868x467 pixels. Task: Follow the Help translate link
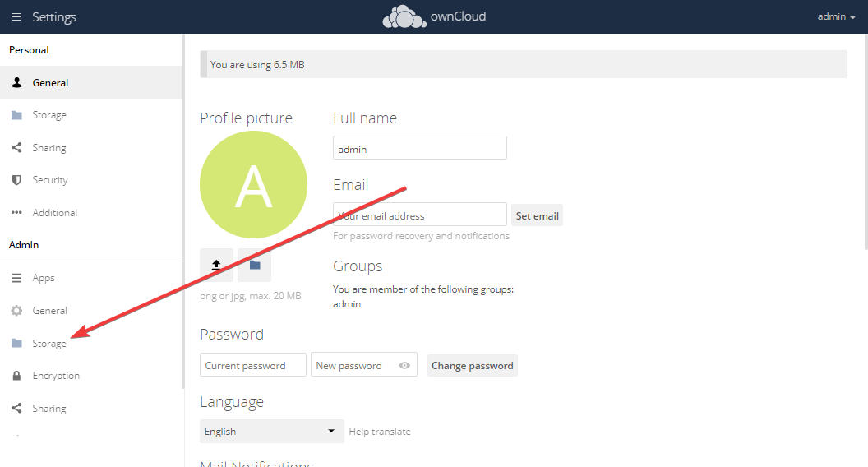point(380,432)
